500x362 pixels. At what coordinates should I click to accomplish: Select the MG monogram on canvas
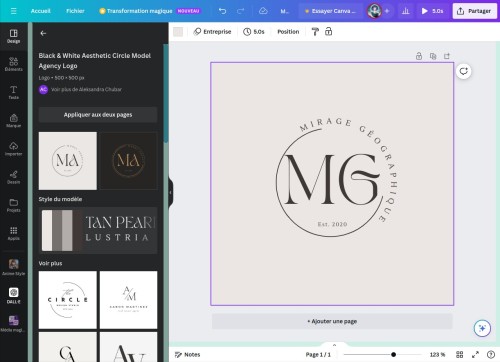click(x=332, y=179)
